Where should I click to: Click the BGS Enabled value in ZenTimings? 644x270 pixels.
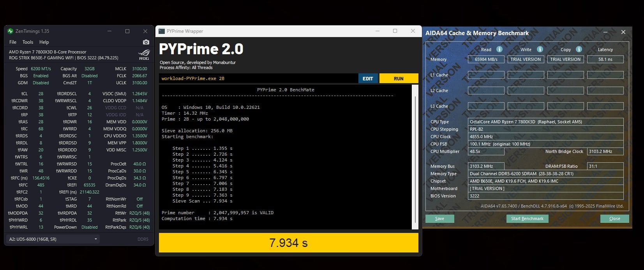click(41, 76)
